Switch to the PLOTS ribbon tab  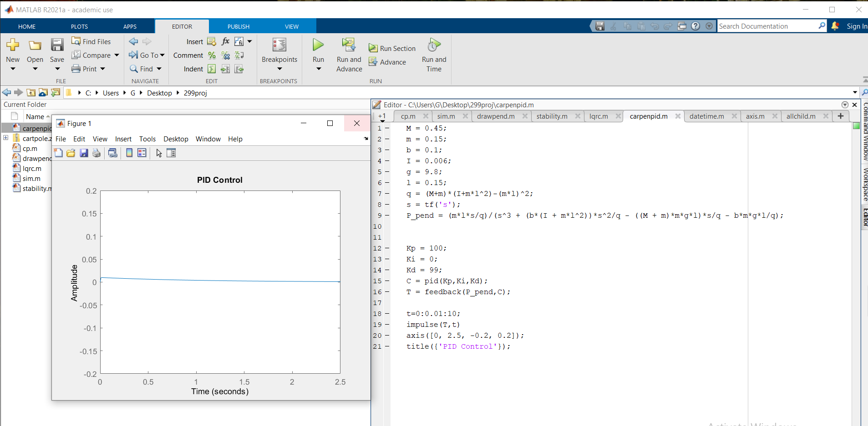point(79,26)
